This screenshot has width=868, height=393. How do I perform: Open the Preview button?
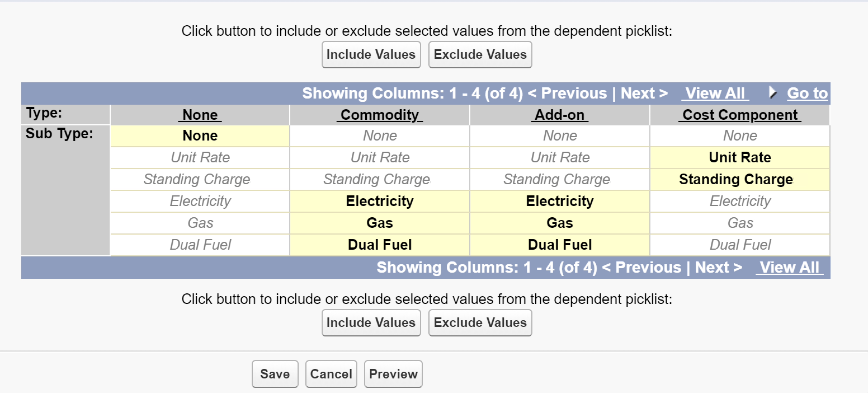click(393, 374)
